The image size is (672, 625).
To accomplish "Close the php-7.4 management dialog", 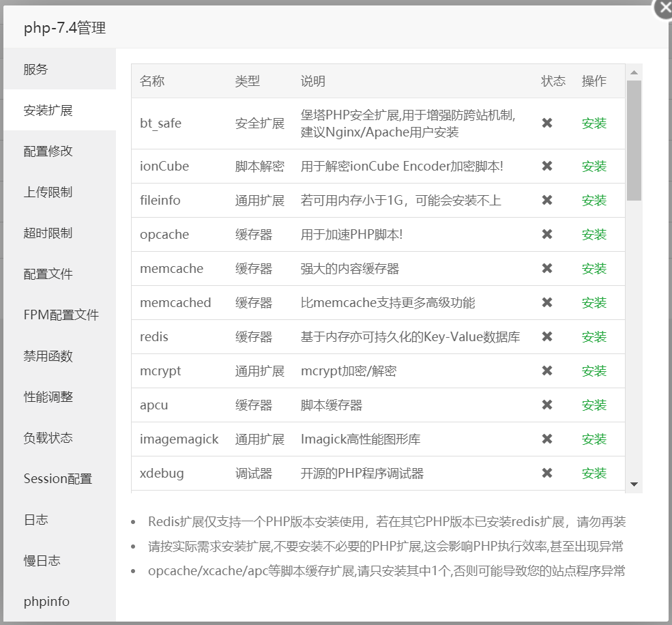I will coord(664,8).
